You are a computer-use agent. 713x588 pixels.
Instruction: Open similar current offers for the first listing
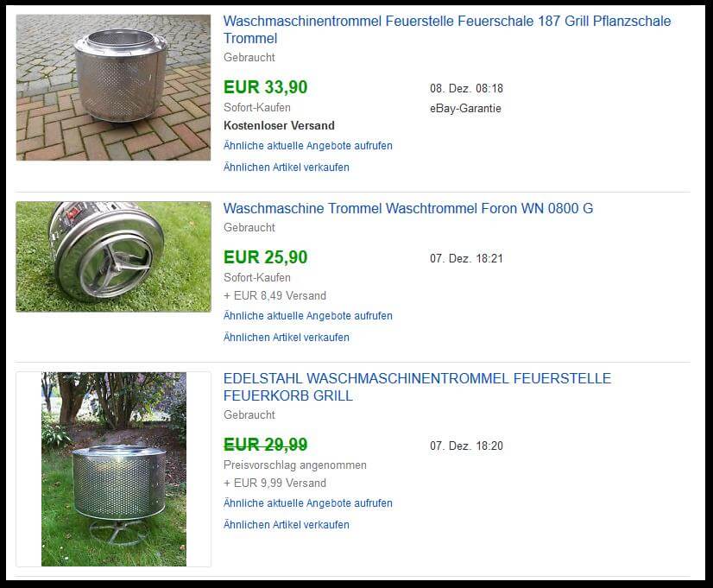[x=308, y=146]
